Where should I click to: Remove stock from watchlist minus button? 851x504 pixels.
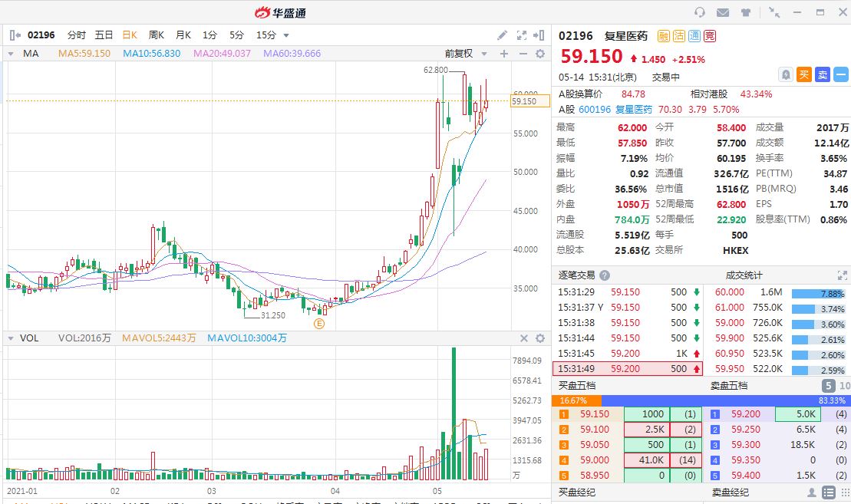[x=841, y=75]
